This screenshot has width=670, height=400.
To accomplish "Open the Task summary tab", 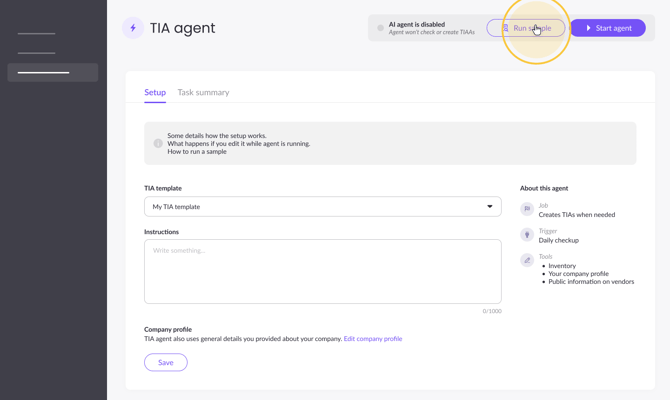I will [203, 92].
